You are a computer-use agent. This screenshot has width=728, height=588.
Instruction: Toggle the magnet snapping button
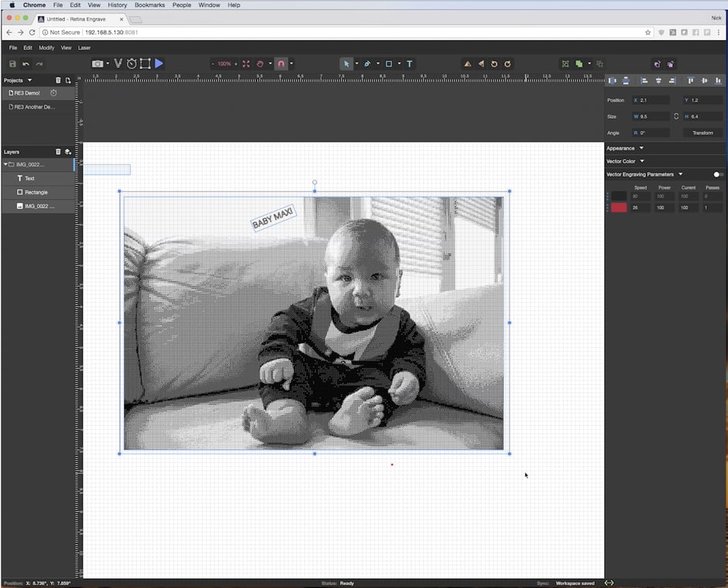(281, 64)
